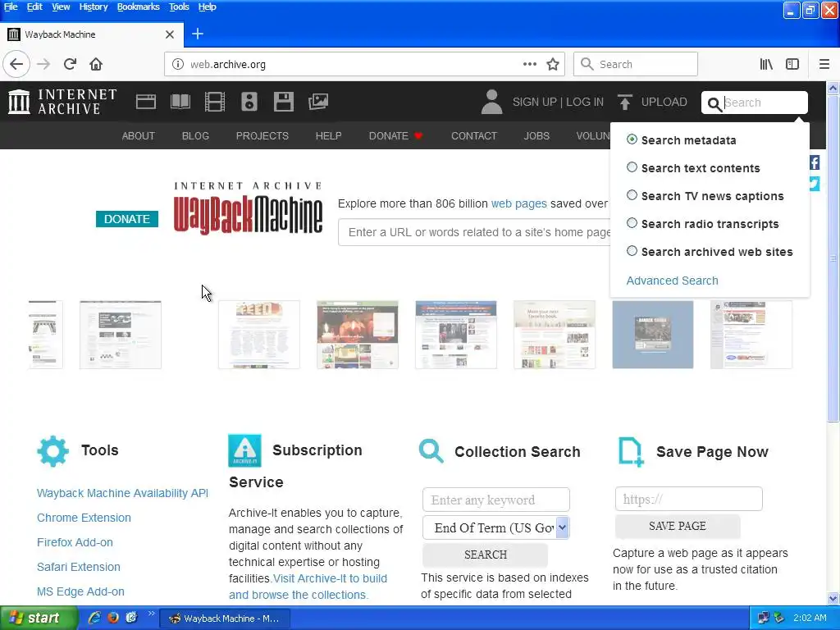This screenshot has height=630, width=840.
Task: Share via the Twitter icon
Action: (x=815, y=184)
